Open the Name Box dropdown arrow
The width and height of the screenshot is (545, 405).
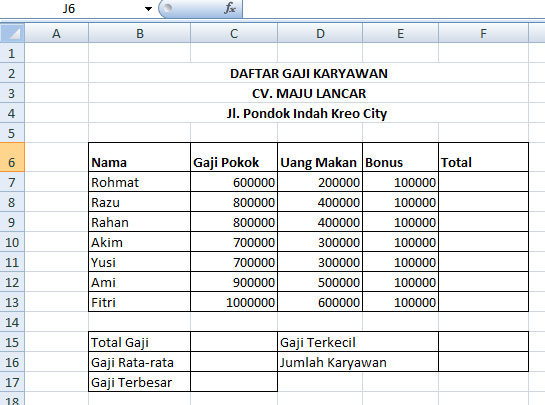(x=148, y=9)
